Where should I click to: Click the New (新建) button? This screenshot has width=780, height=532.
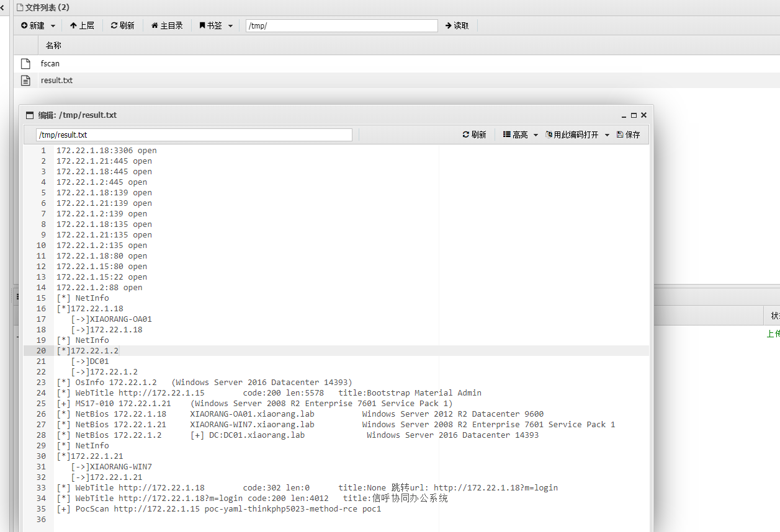pos(33,25)
